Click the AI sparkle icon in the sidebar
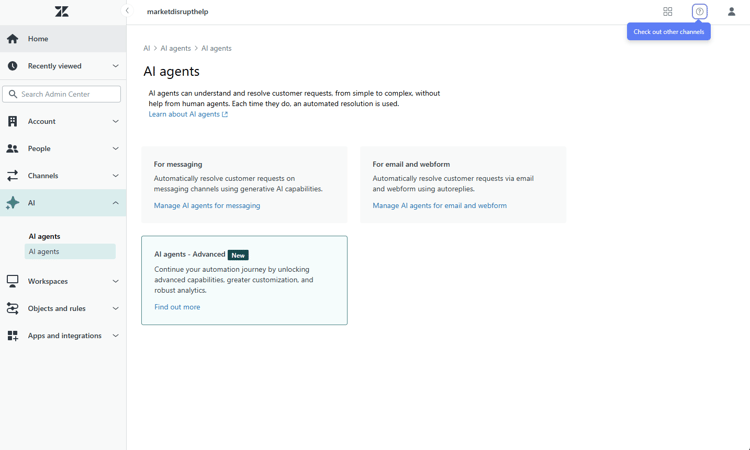 point(13,203)
